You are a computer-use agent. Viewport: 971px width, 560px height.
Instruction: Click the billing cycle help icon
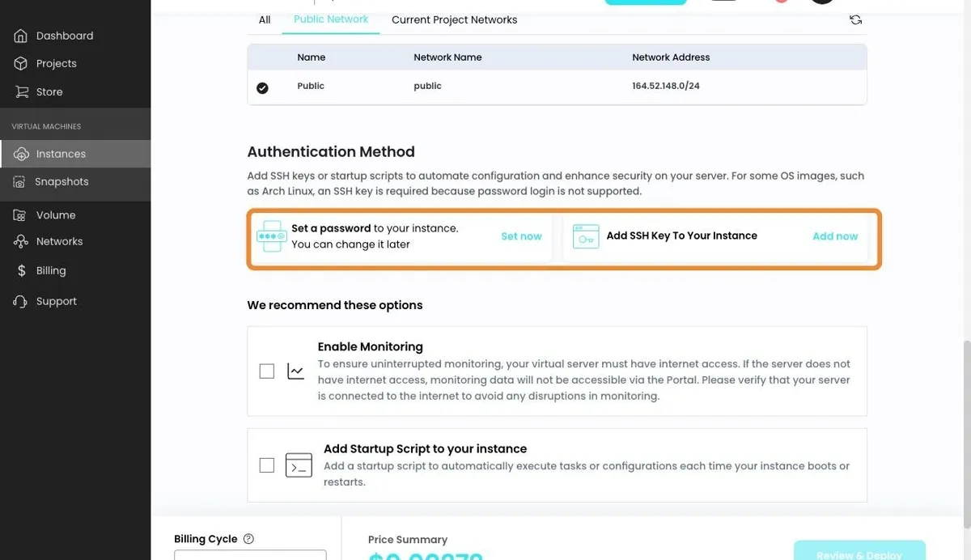(x=248, y=539)
